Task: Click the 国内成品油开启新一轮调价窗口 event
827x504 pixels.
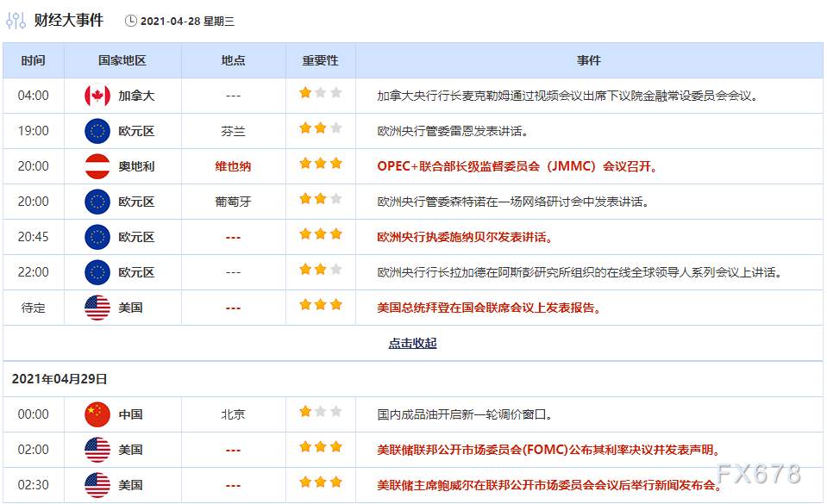Action: click(x=465, y=415)
